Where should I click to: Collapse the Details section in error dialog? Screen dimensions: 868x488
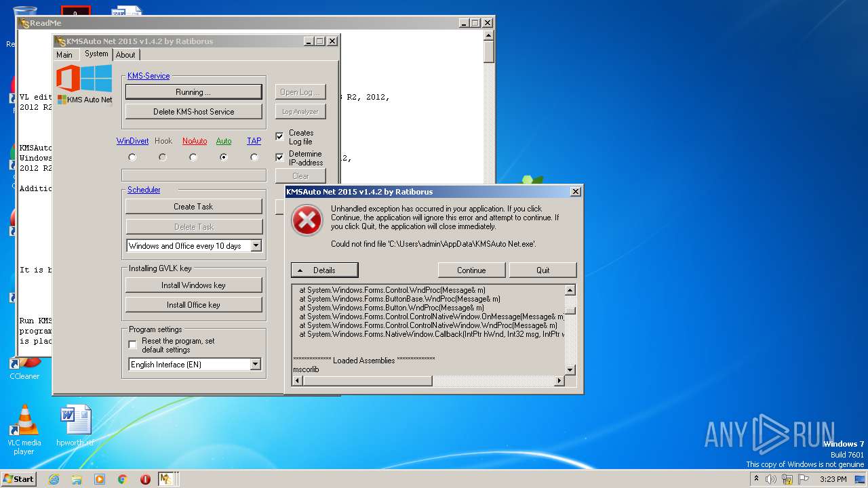[324, 270]
